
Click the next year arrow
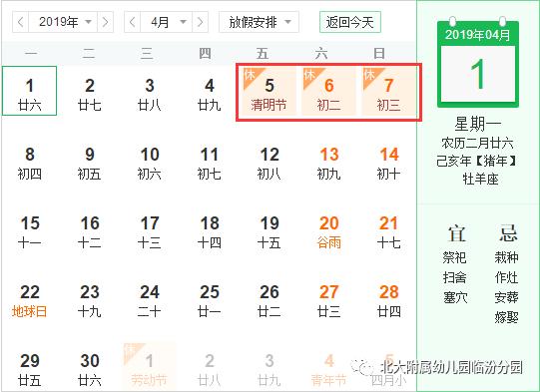click(105, 22)
